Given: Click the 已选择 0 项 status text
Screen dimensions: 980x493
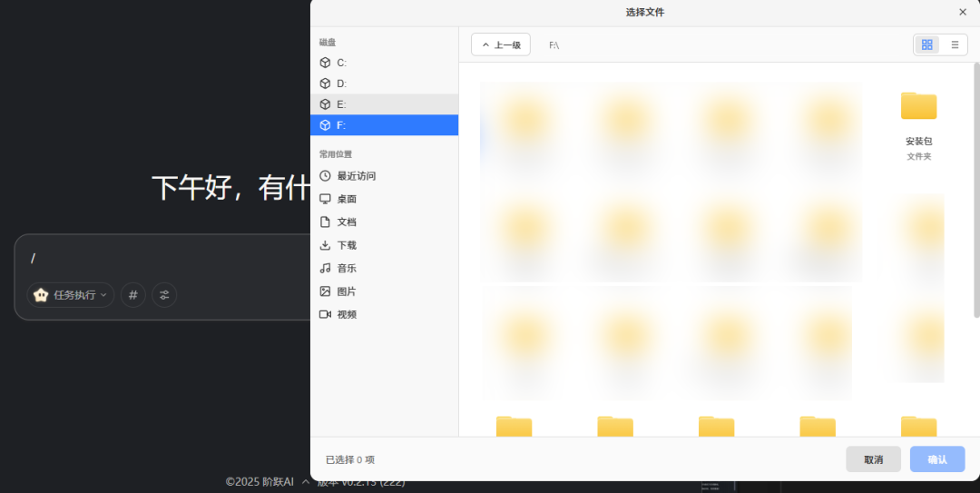Looking at the screenshot, I should pos(350,459).
